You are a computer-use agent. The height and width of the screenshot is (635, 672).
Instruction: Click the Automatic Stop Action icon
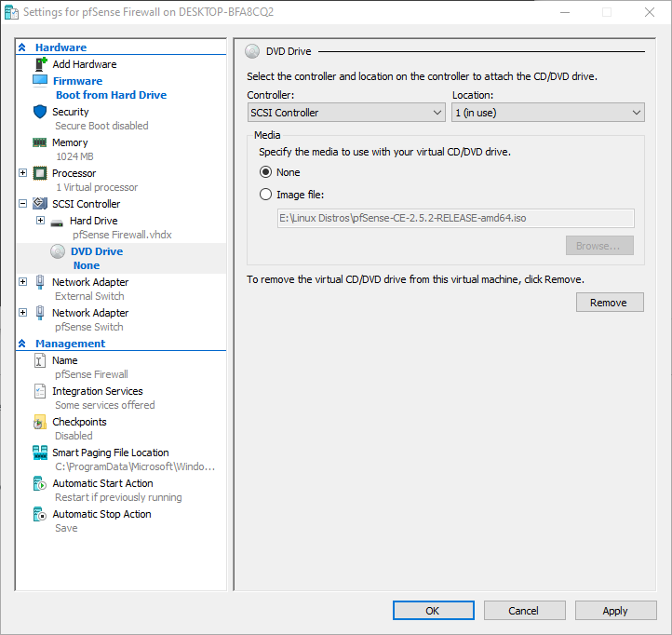coord(40,514)
